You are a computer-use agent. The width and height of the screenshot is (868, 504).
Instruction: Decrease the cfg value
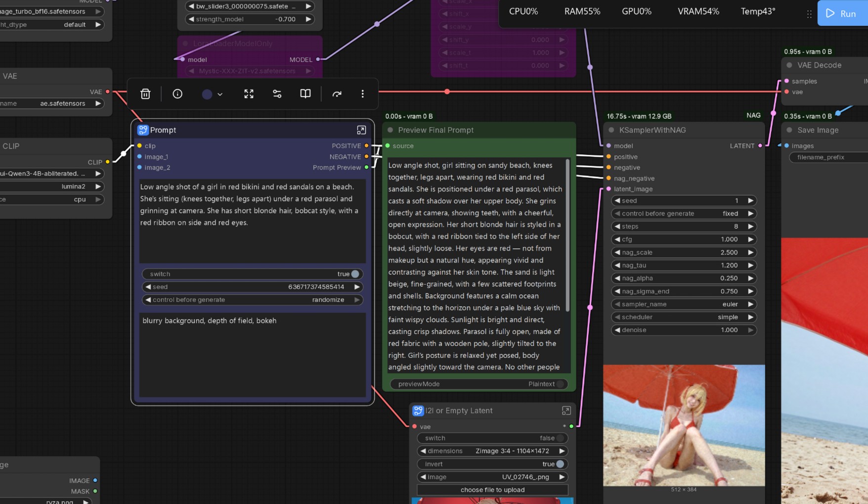point(617,239)
